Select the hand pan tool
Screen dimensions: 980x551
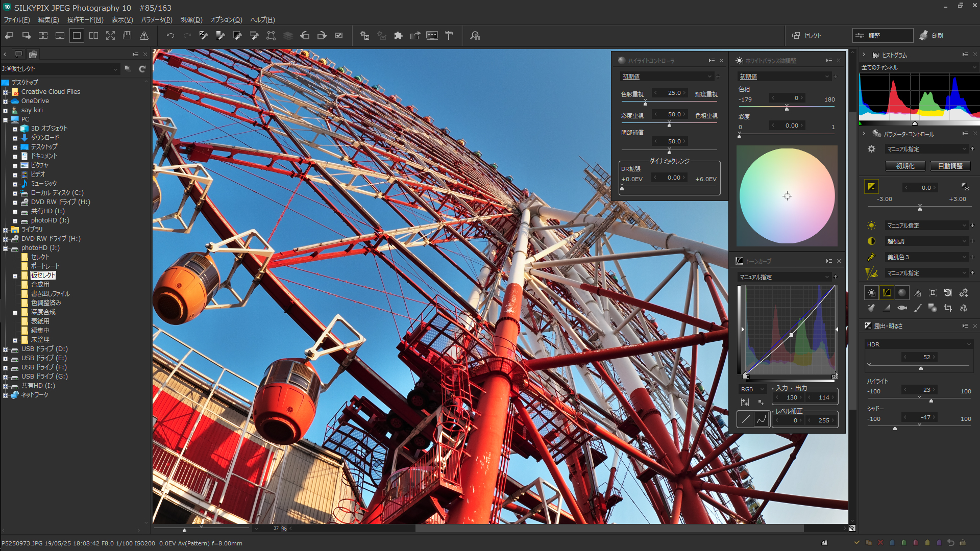[x=127, y=36]
